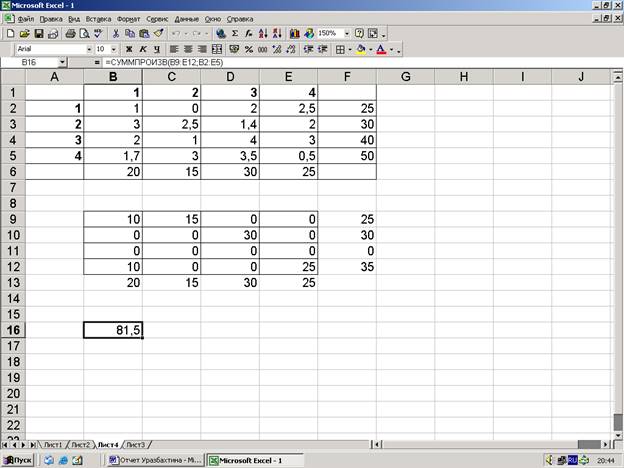Toggle left text alignment
This screenshot has width=624, height=468.
pos(174,49)
